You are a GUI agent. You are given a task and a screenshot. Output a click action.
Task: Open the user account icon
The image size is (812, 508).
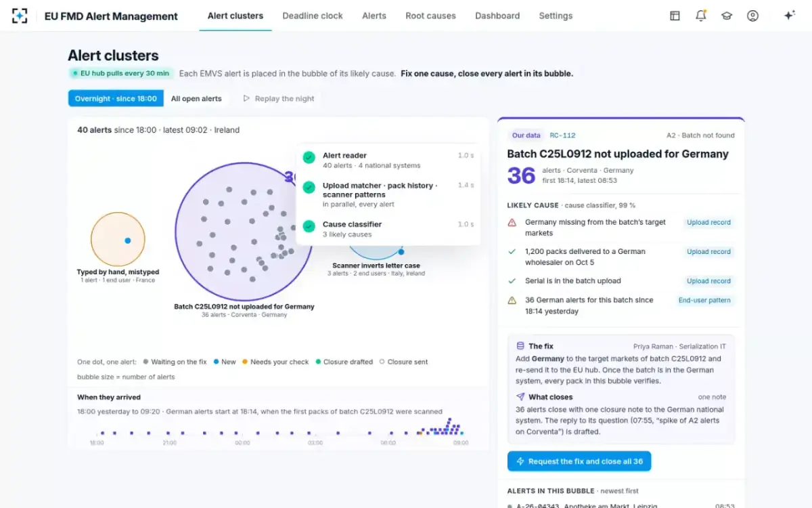click(x=752, y=16)
